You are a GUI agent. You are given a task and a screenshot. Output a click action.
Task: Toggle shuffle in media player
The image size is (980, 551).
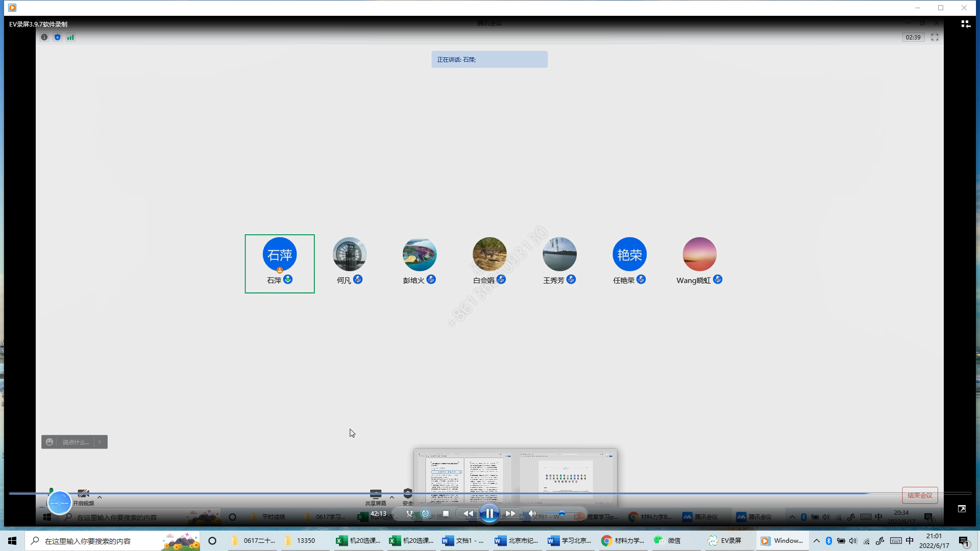(409, 513)
